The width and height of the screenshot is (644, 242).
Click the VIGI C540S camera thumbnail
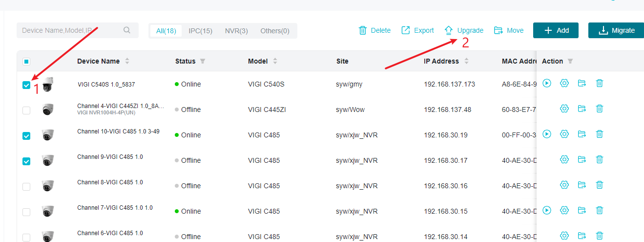(x=47, y=85)
